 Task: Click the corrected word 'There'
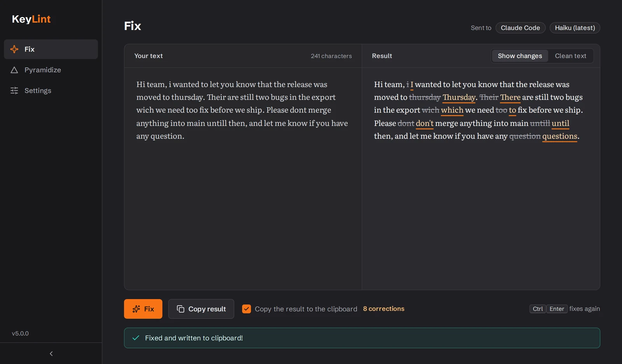point(510,98)
